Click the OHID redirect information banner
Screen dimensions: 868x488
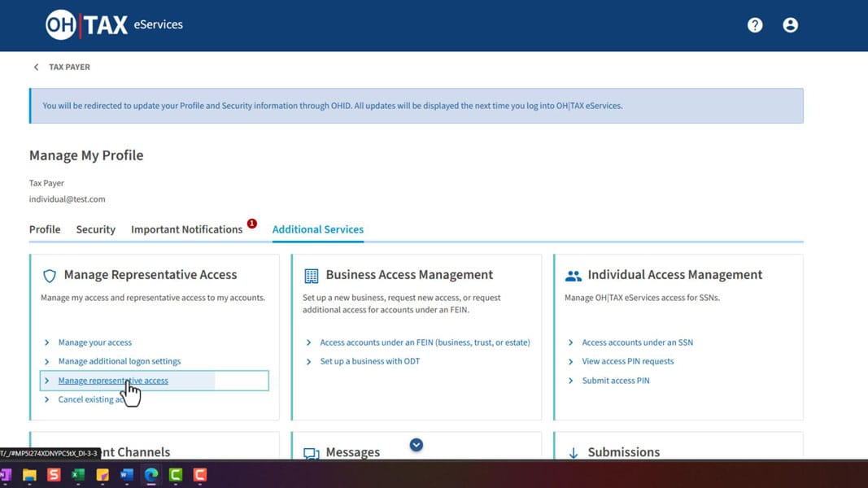[x=417, y=106]
